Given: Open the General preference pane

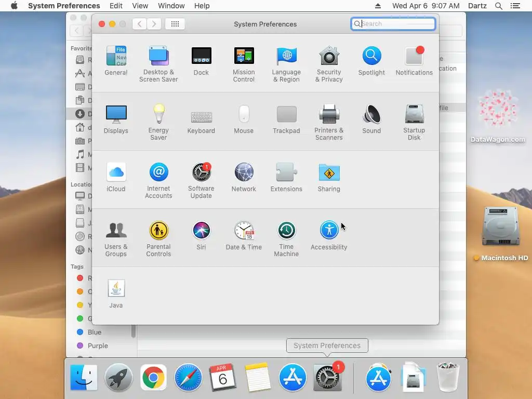Looking at the screenshot, I should (116, 61).
